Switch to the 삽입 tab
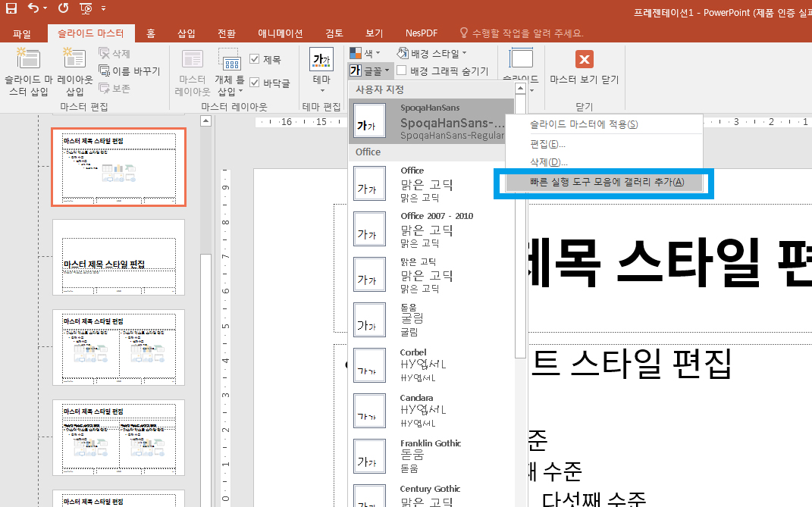 click(186, 33)
